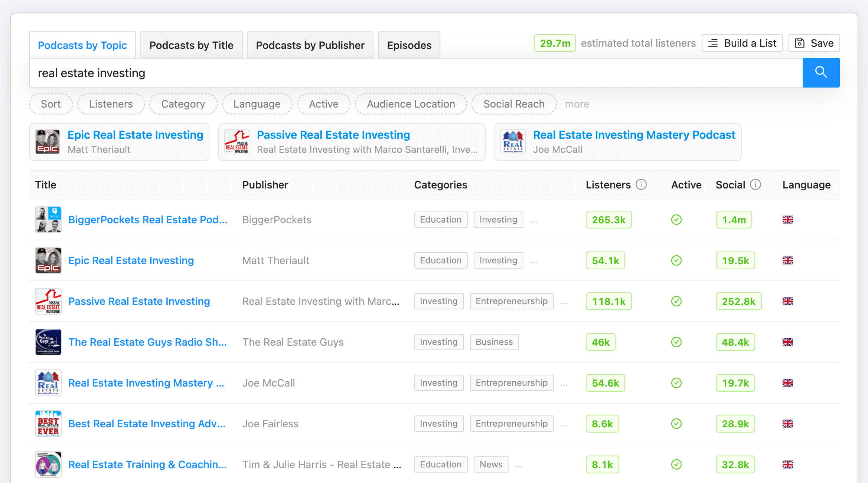
Task: Switch to Podcasts by Topic tab
Action: 82,45
